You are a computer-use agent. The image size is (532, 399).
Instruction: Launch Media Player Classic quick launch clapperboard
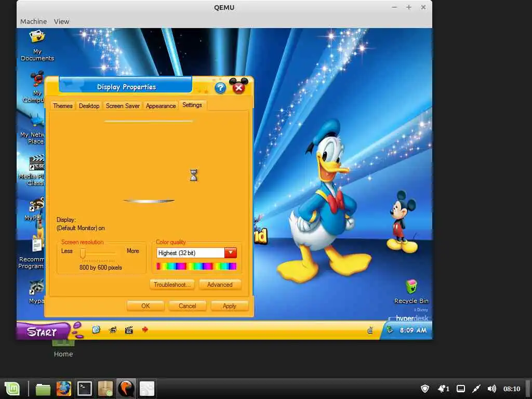(x=129, y=330)
